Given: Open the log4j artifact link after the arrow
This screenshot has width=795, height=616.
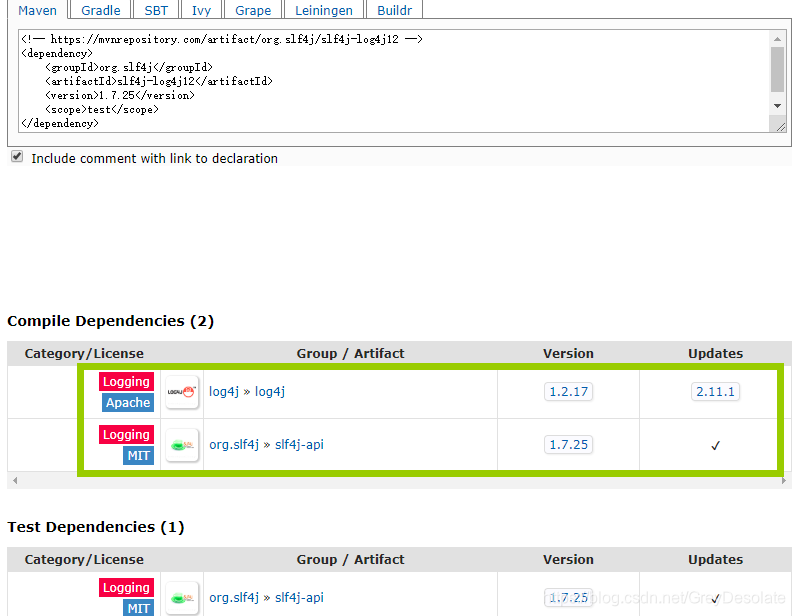Looking at the screenshot, I should tap(270, 391).
